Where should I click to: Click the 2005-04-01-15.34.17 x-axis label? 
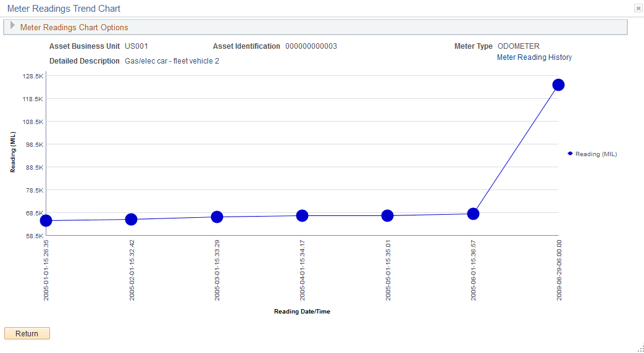pos(303,270)
